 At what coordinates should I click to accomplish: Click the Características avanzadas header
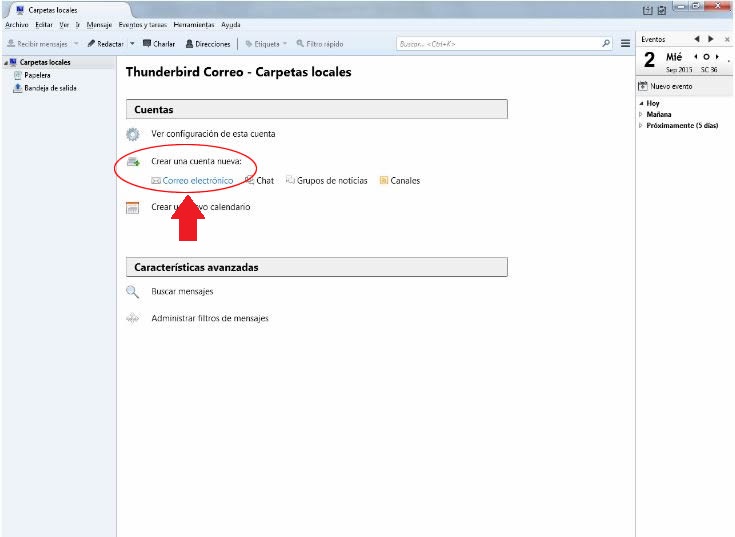[x=316, y=267]
